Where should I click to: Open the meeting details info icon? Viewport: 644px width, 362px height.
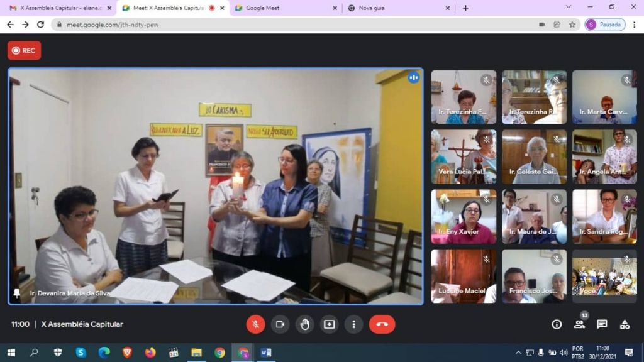[x=557, y=324]
